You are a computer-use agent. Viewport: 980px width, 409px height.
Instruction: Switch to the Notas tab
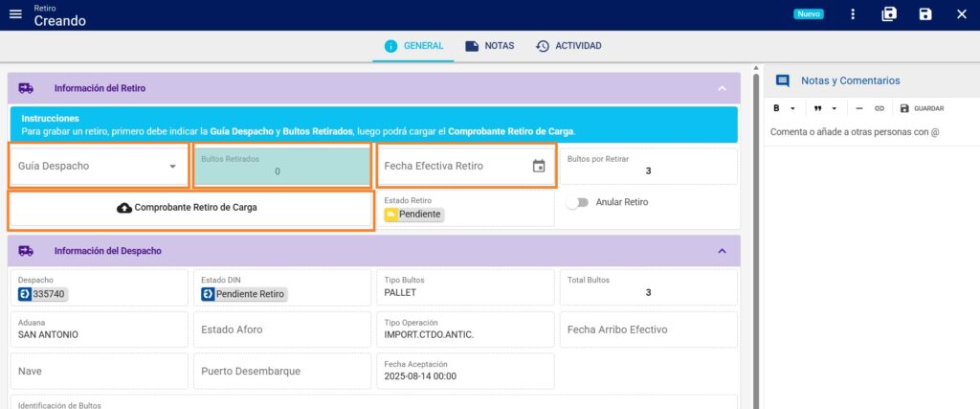[489, 46]
